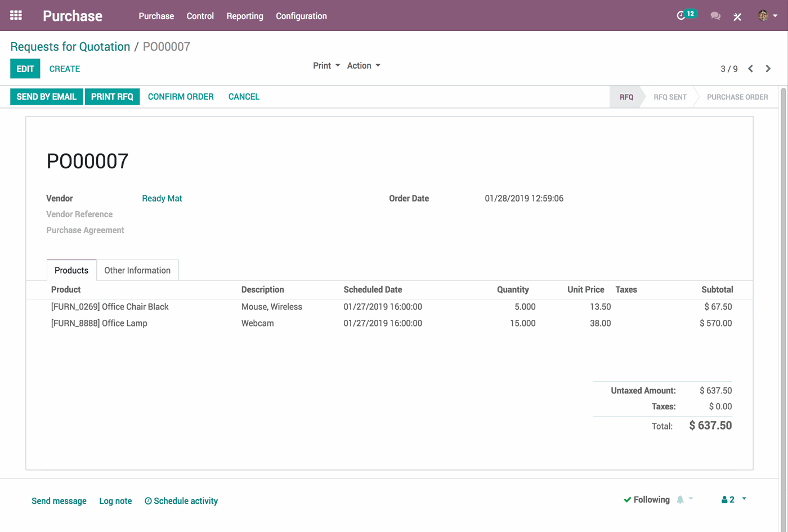Open the Print dropdown

click(326, 65)
